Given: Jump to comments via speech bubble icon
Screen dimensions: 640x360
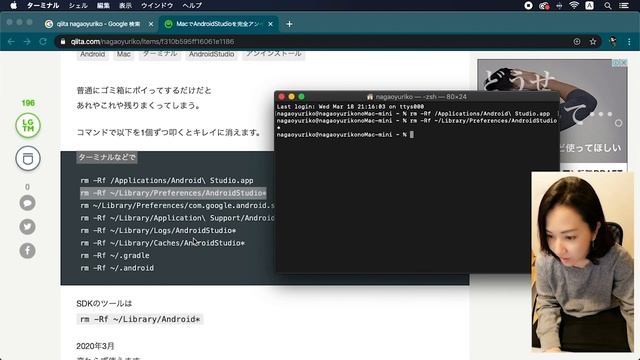Looking at the screenshot, I should [x=27, y=203].
